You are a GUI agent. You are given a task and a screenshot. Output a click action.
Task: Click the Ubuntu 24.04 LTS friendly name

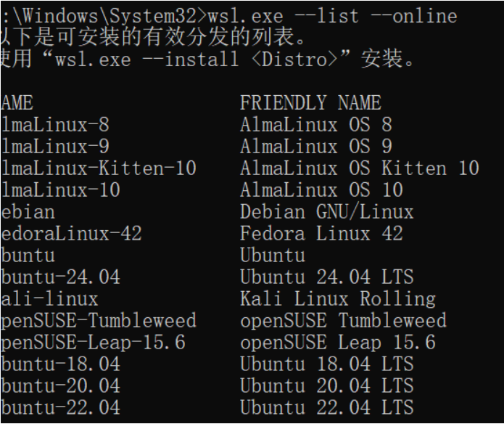pos(326,277)
